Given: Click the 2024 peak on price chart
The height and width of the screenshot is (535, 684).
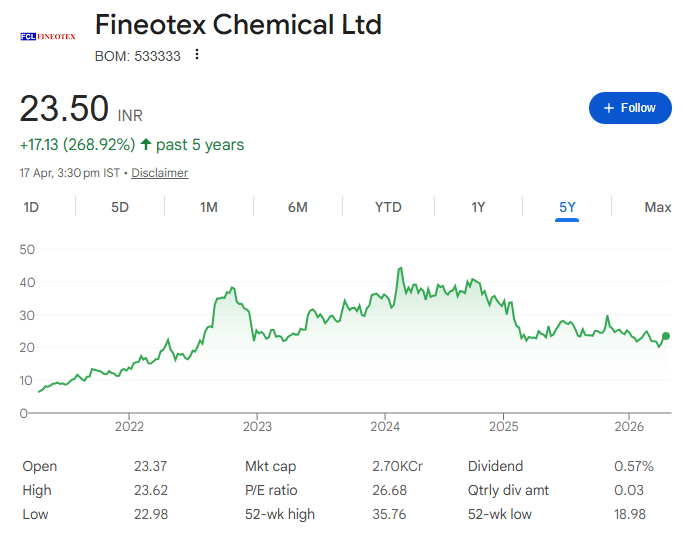Looking at the screenshot, I should click(400, 269).
